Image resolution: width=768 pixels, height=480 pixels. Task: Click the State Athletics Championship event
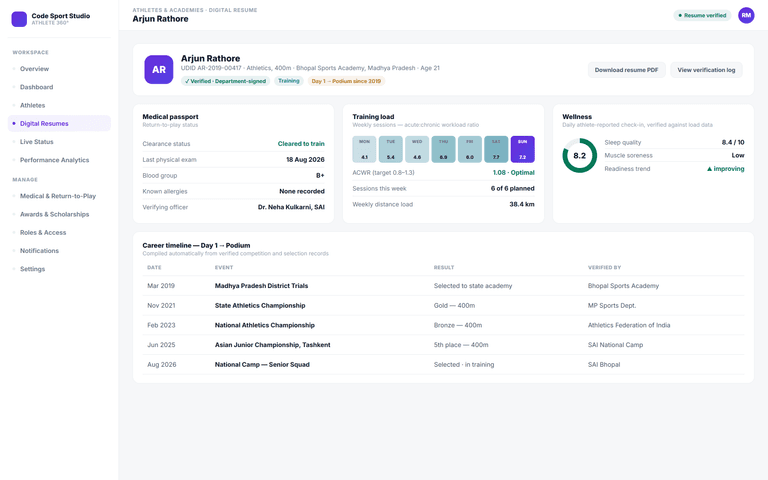click(x=260, y=306)
